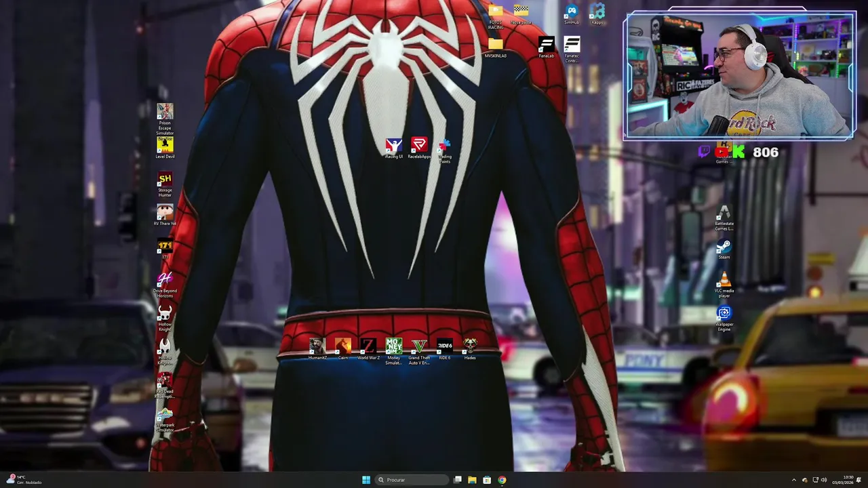This screenshot has width=868, height=488.
Task: Open RacelabApps from the desktop
Action: 419,148
